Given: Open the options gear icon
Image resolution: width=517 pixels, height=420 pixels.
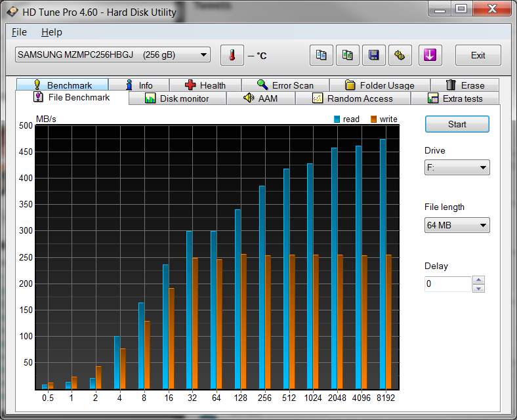Looking at the screenshot, I should click(400, 55).
